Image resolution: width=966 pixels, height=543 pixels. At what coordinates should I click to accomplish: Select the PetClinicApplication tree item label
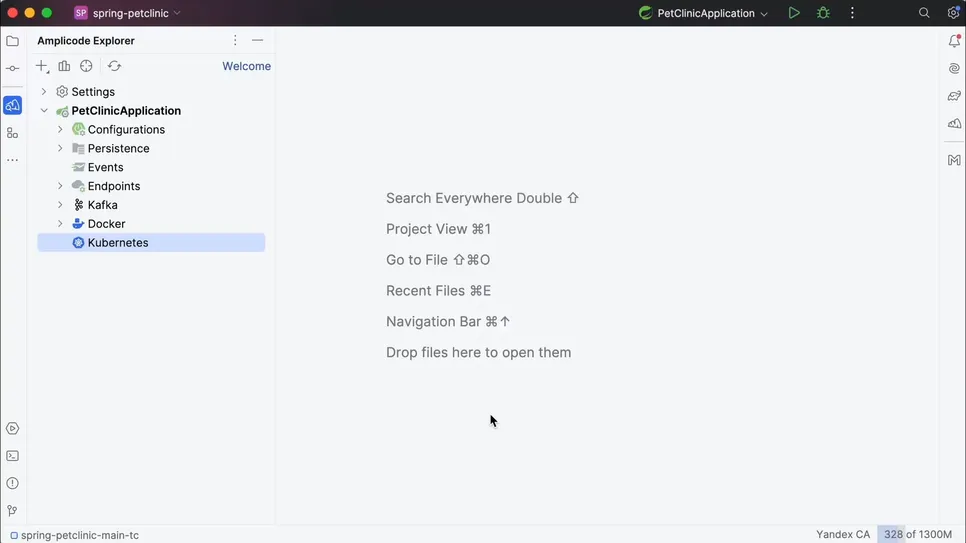(x=126, y=111)
